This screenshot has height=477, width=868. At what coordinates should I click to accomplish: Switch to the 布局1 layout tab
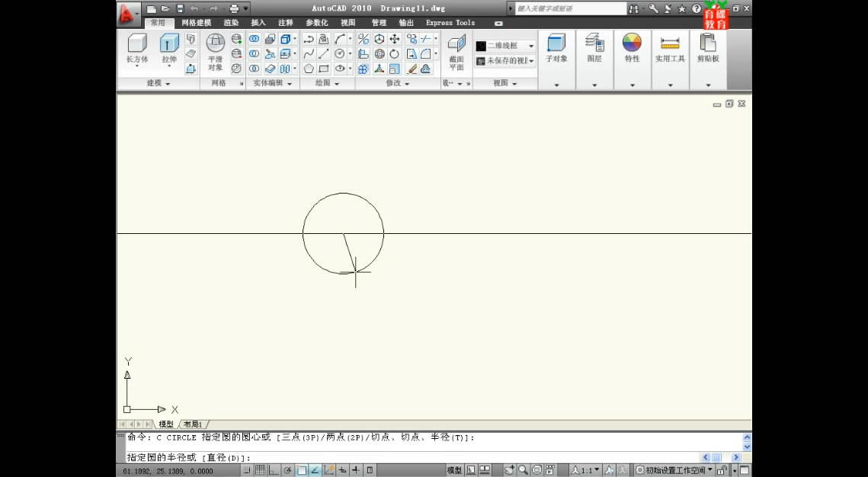coord(193,424)
